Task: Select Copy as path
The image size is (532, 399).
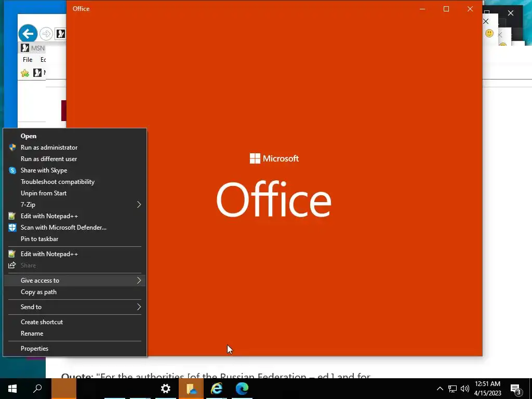Action: tap(75, 292)
